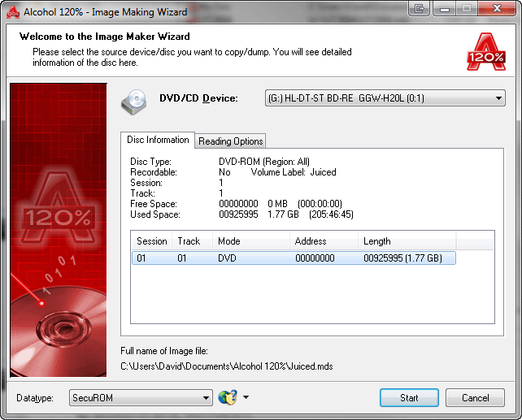Close the Image Making Wizard window
Image resolution: width=522 pixels, height=420 pixels.
(497, 8)
